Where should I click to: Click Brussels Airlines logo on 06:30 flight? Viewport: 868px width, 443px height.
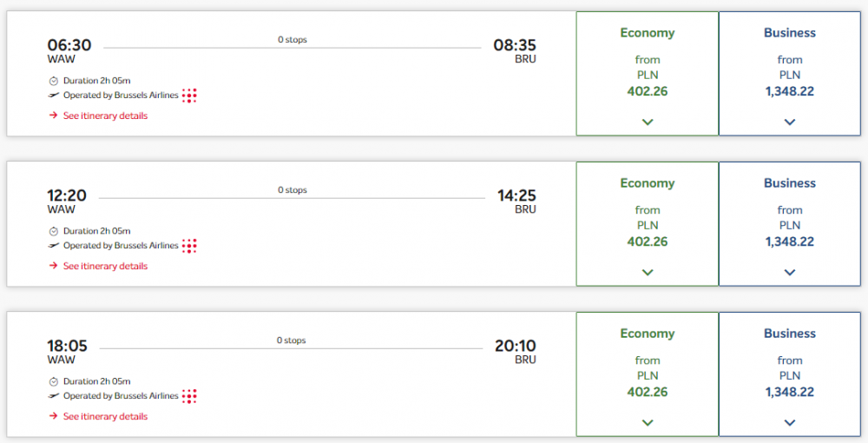coord(189,96)
